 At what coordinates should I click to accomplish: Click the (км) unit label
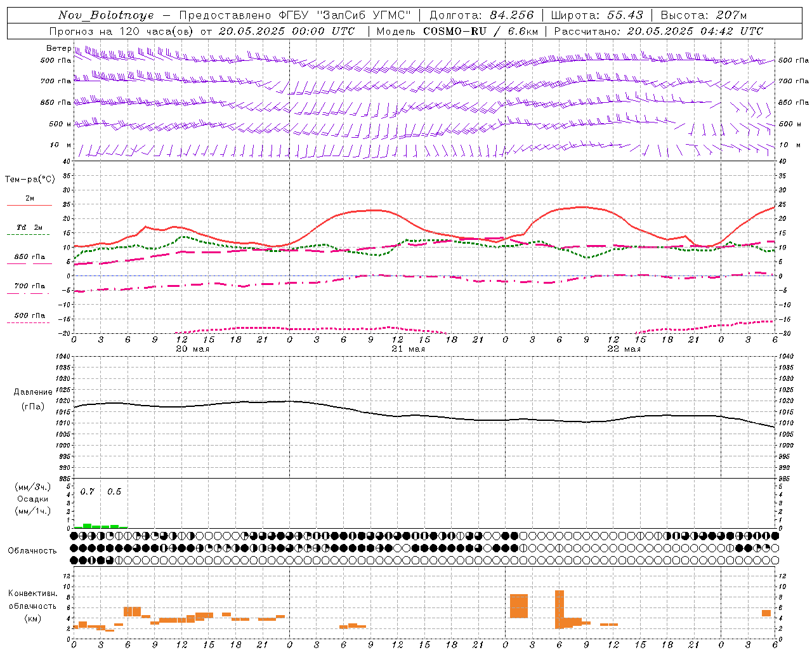point(33,618)
